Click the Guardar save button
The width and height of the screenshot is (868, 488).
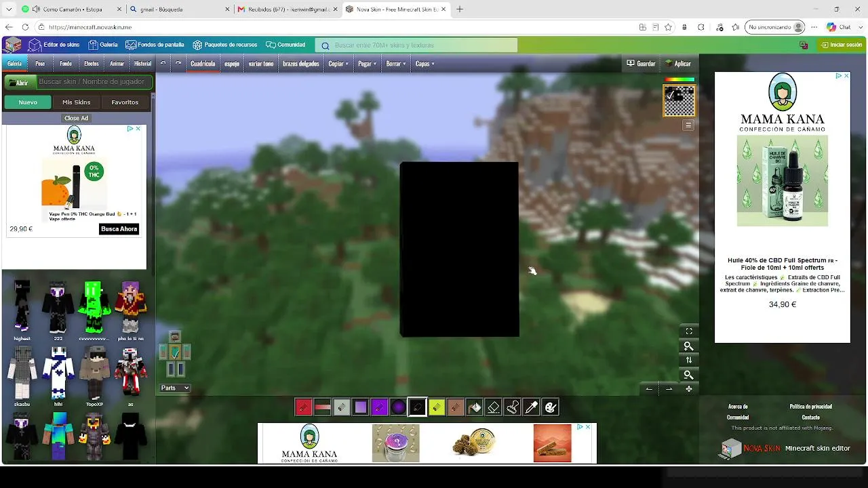[641, 64]
